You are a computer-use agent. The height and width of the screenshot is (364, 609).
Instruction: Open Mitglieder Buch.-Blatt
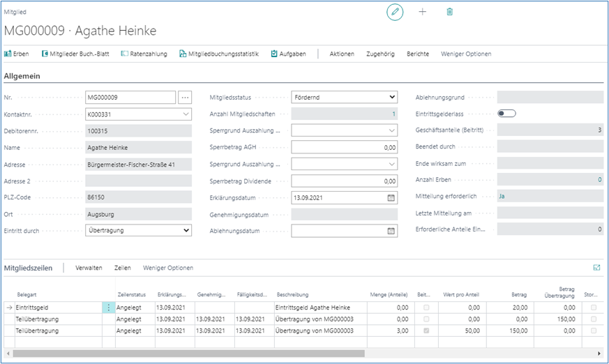tap(77, 54)
